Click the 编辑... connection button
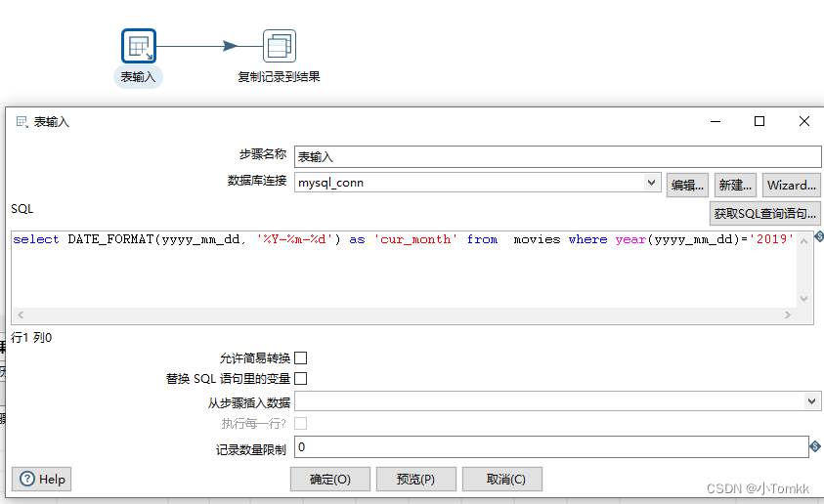 tap(687, 186)
